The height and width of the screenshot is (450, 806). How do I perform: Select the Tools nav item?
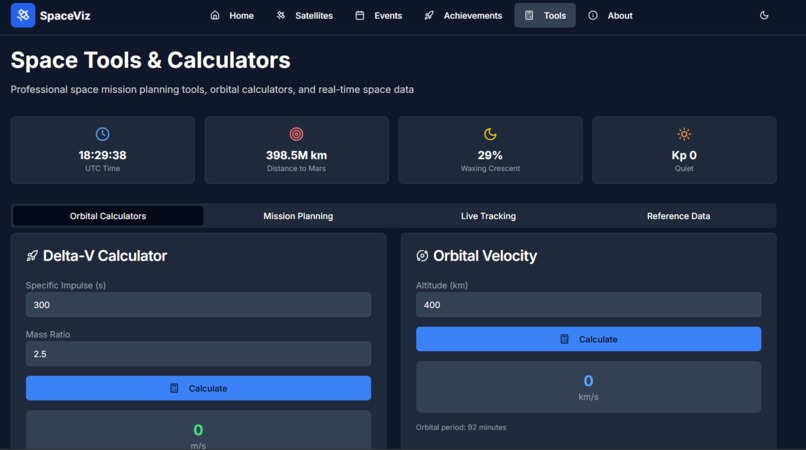pos(545,15)
